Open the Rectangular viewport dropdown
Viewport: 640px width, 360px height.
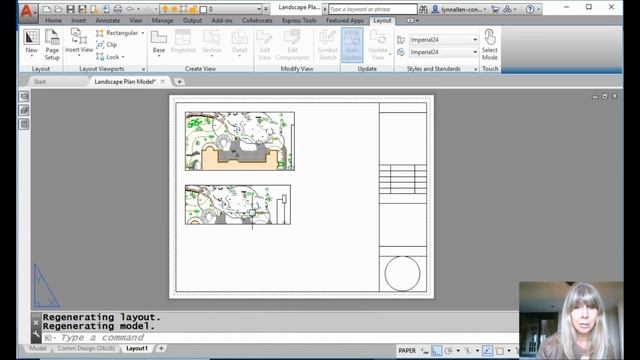[x=142, y=33]
